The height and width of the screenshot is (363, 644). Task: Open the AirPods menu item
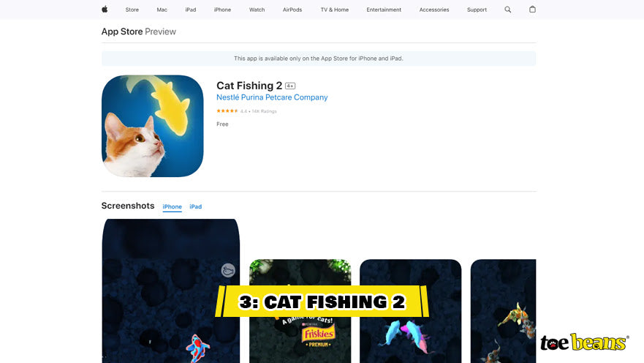click(x=292, y=10)
